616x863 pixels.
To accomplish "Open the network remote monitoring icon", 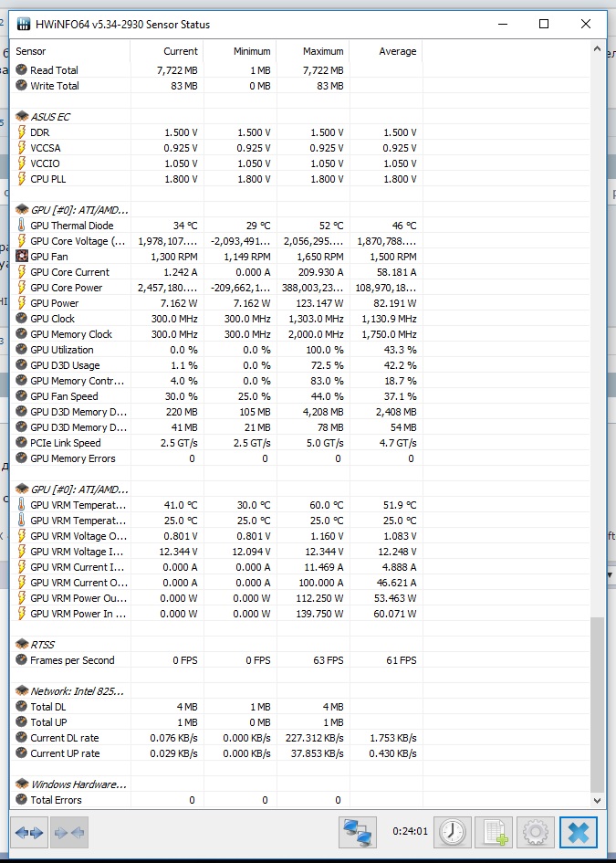I will [x=358, y=832].
